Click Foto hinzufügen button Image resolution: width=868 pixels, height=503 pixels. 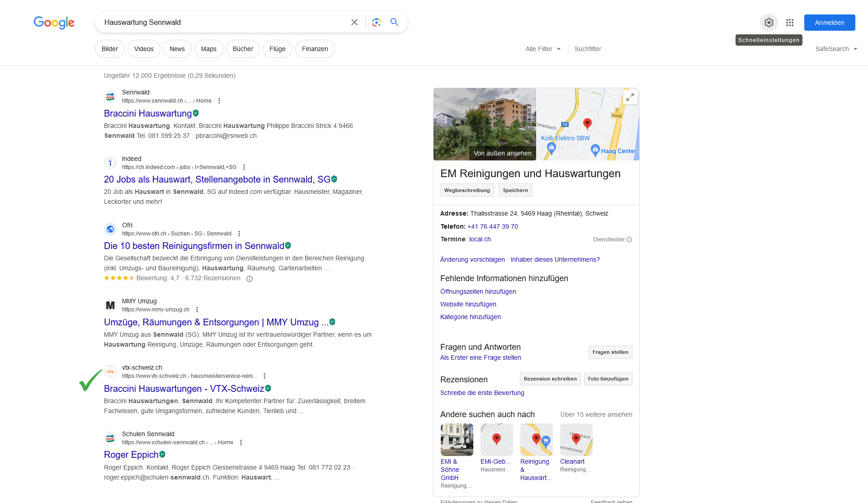(608, 379)
